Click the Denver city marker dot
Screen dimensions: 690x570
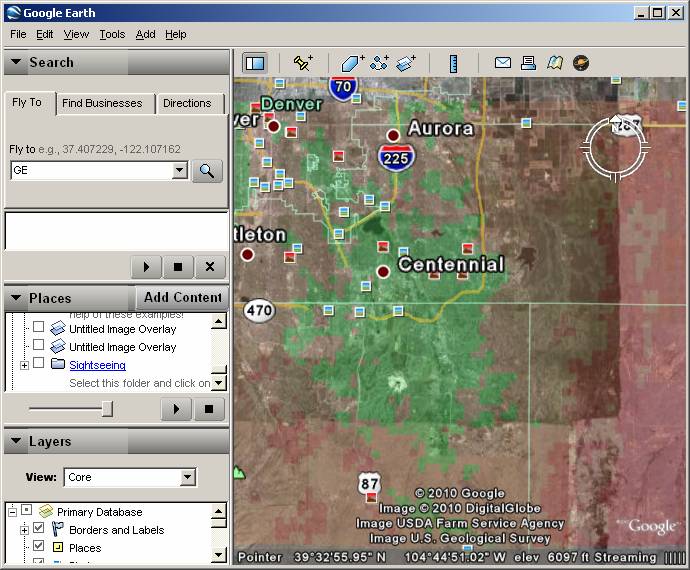[x=273, y=126]
